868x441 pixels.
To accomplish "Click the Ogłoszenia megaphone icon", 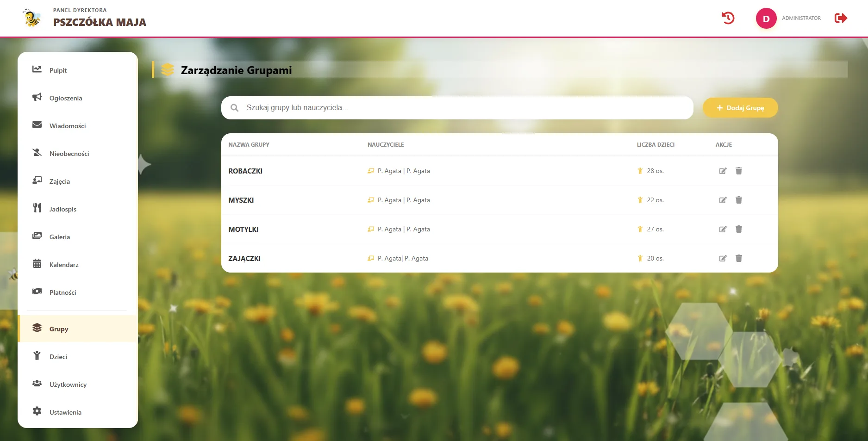I will pos(37,97).
